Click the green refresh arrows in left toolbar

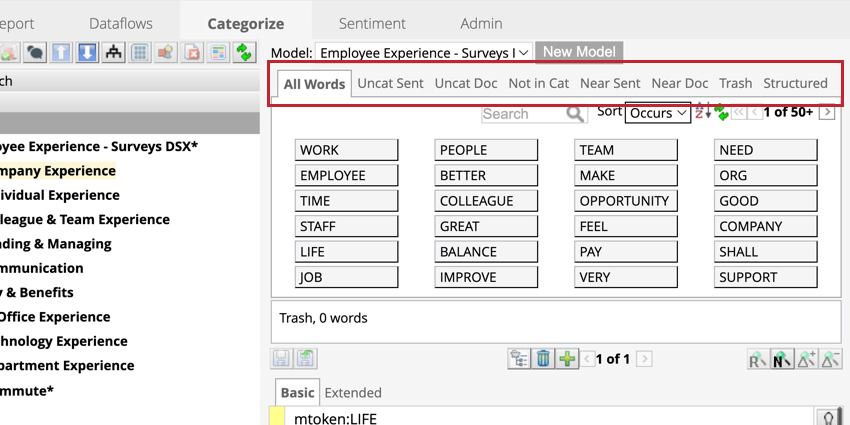pos(244,53)
